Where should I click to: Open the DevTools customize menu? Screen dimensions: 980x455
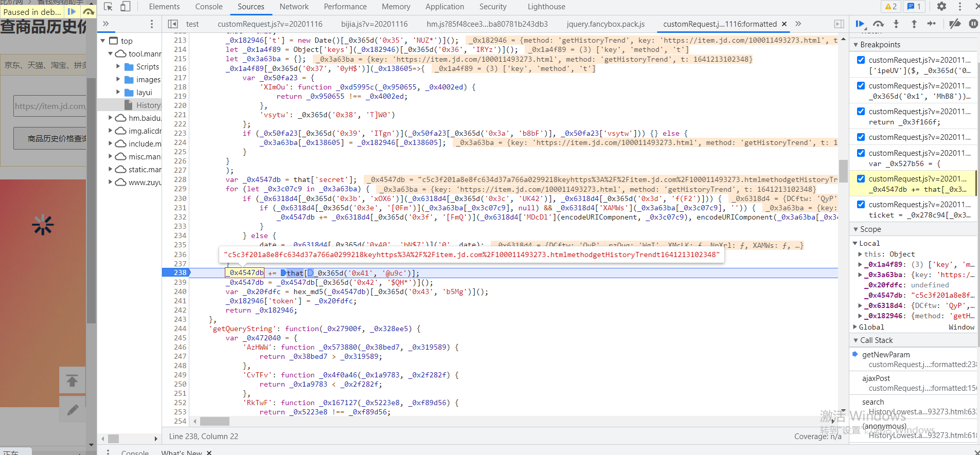pyautogui.click(x=960, y=7)
